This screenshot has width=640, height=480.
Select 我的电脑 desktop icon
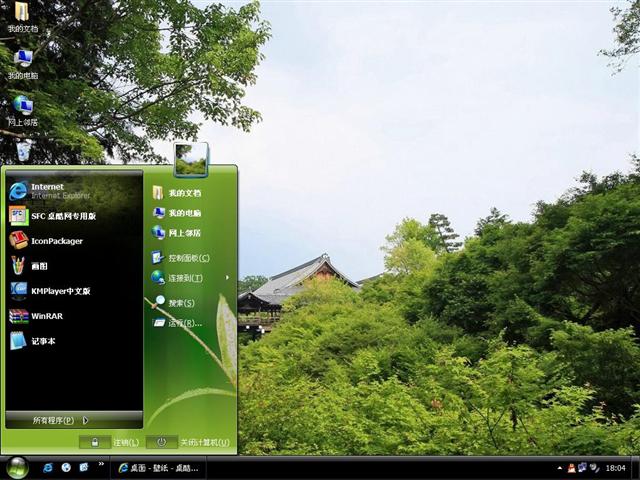tap(23, 64)
